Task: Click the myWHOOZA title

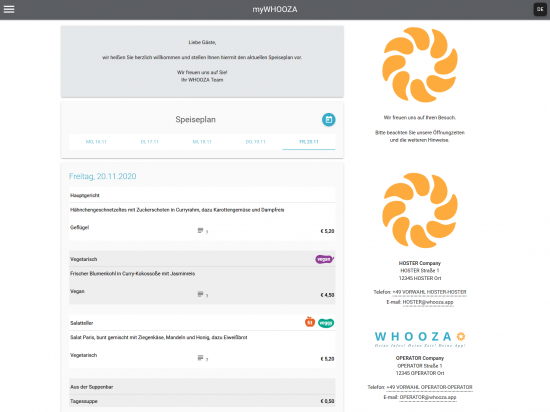Action: 275,9
